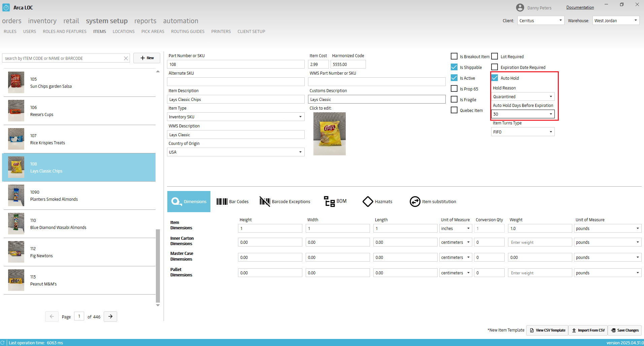Click the Lays product image to edit
The image size is (644, 346).
[x=329, y=134]
